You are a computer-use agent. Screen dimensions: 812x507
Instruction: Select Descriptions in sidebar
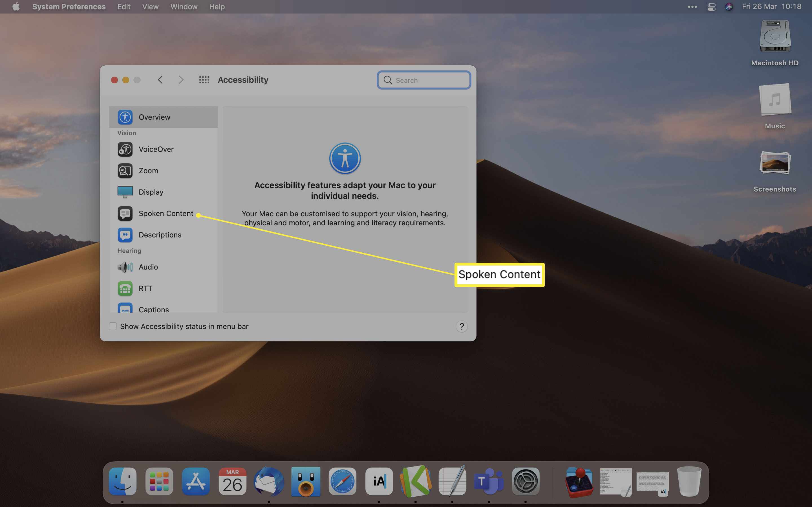[160, 234]
